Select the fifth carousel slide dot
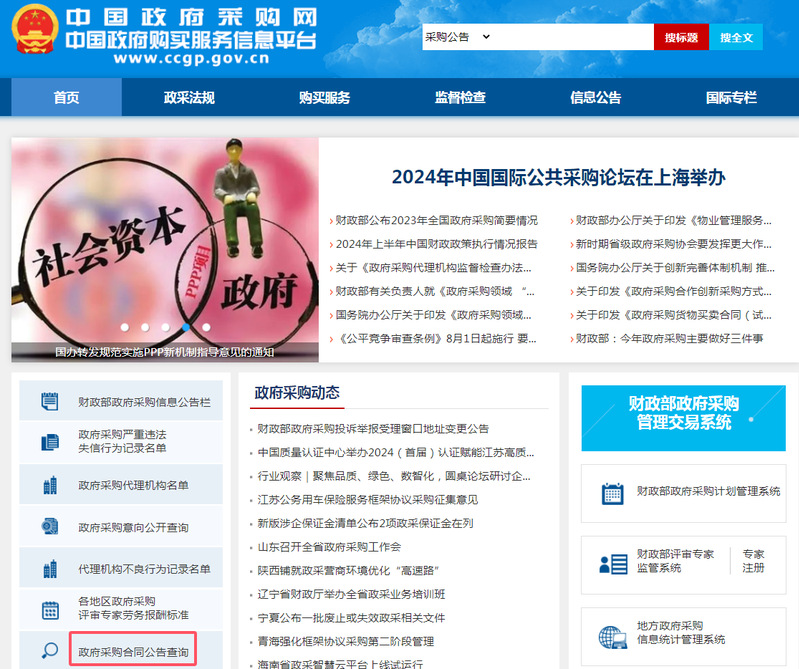 pos(206,327)
